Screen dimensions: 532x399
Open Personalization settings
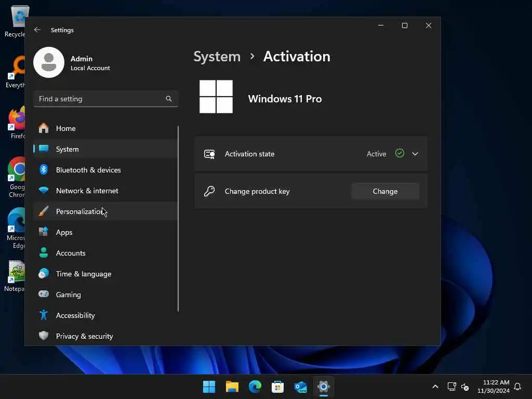(105, 211)
